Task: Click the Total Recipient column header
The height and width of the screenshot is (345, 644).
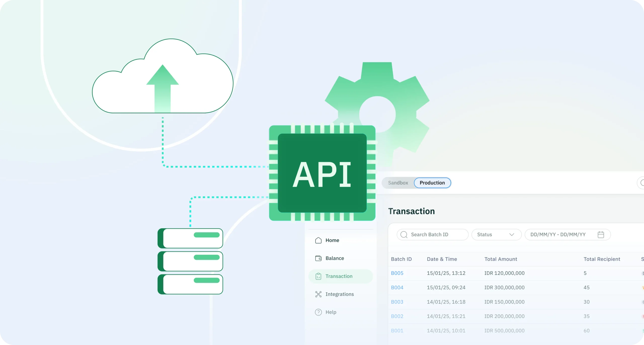Action: pyautogui.click(x=602, y=259)
